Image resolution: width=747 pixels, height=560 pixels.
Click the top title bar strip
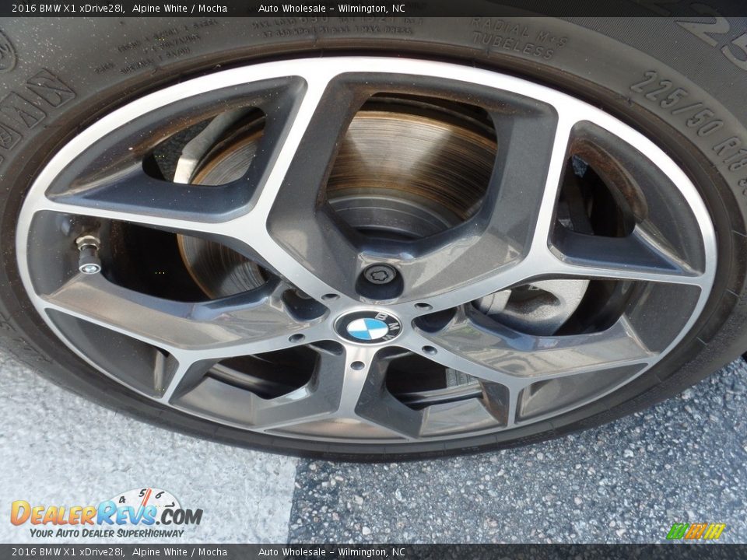click(373, 9)
